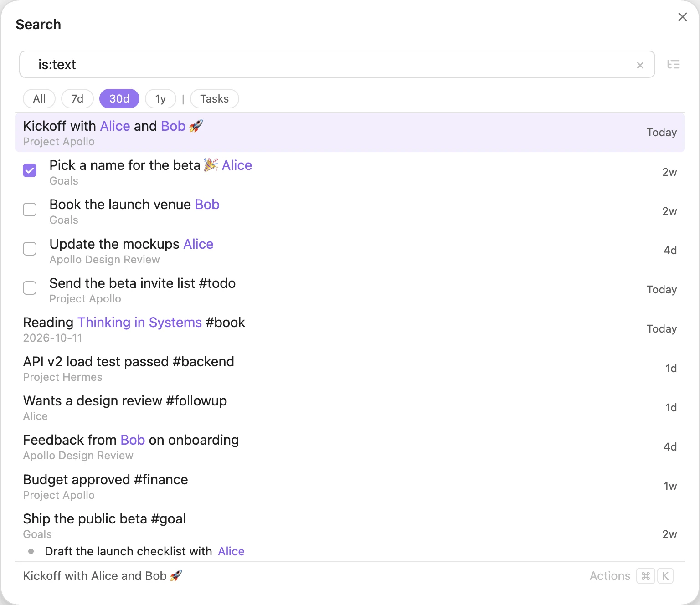Screen dimensions: 700x605
Task: Click 'Apollo Design Review' under Update the mockups
Action: click(x=105, y=260)
